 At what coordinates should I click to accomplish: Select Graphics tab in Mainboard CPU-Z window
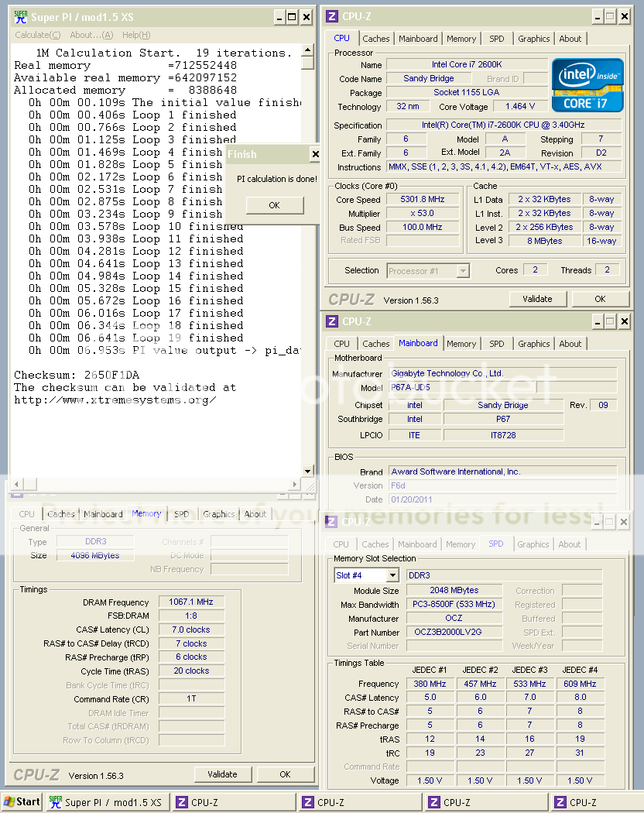[x=533, y=344]
